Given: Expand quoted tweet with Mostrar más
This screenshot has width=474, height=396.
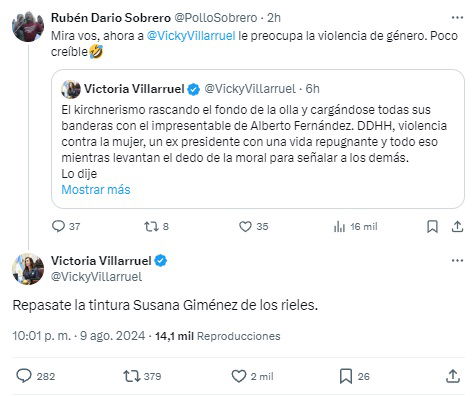Looking at the screenshot, I should (x=96, y=189).
